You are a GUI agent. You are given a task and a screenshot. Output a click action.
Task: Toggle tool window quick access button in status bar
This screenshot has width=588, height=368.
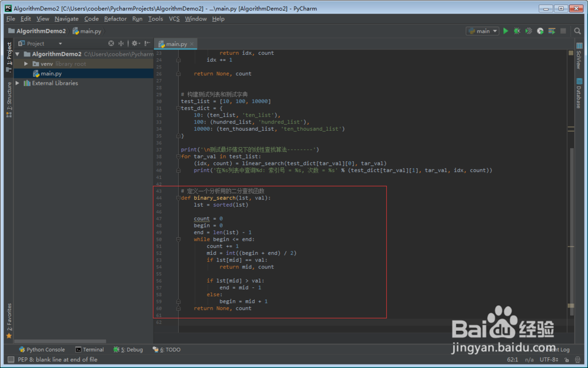click(x=11, y=360)
